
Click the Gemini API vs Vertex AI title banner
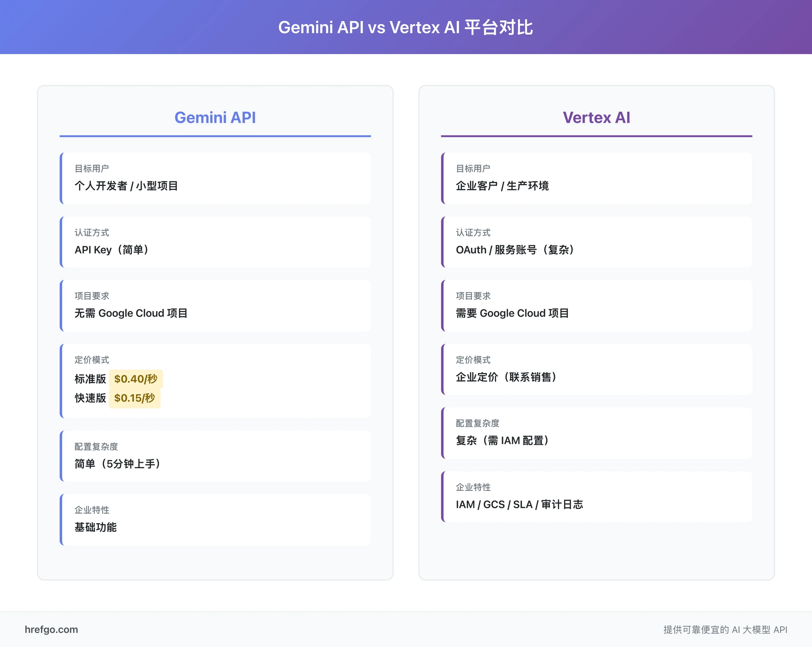tap(406, 27)
